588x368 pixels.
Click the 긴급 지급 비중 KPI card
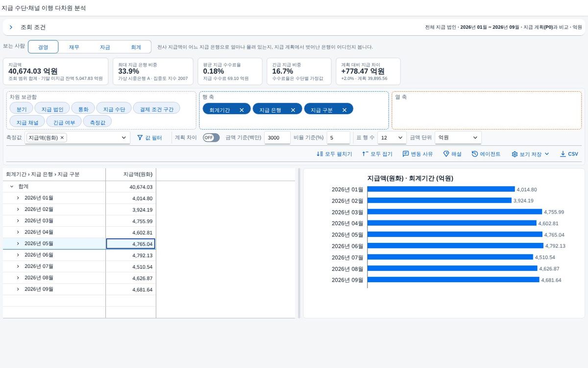pyautogui.click(x=300, y=72)
